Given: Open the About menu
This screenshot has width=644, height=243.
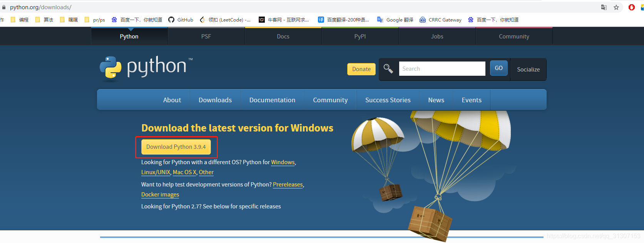Looking at the screenshot, I should tap(172, 100).
